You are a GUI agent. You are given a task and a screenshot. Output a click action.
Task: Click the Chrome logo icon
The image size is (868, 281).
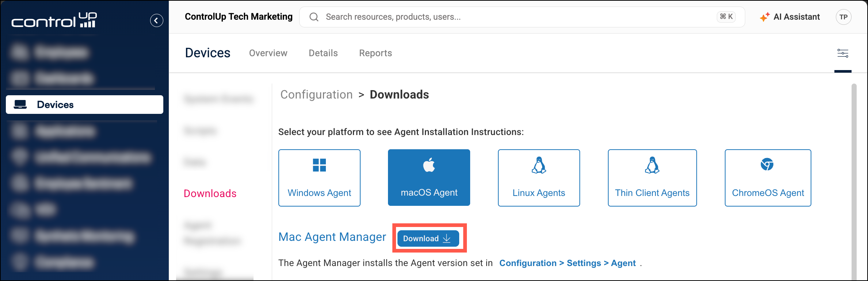click(x=767, y=164)
